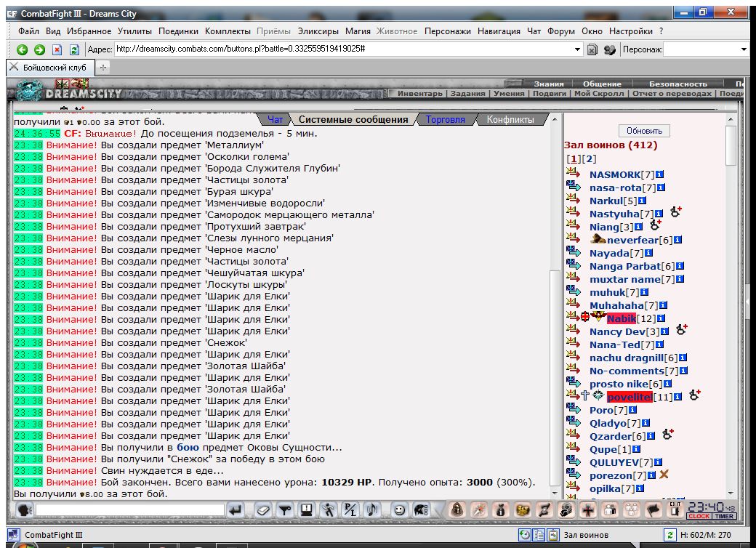
Task: Open the Знания section in the header
Action: [x=549, y=84]
